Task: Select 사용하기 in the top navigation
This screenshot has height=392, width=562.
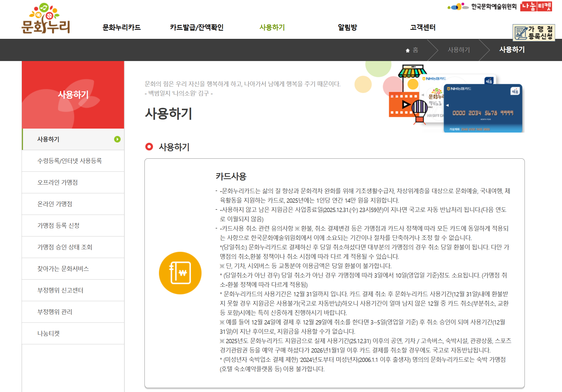Action: pyautogui.click(x=272, y=27)
